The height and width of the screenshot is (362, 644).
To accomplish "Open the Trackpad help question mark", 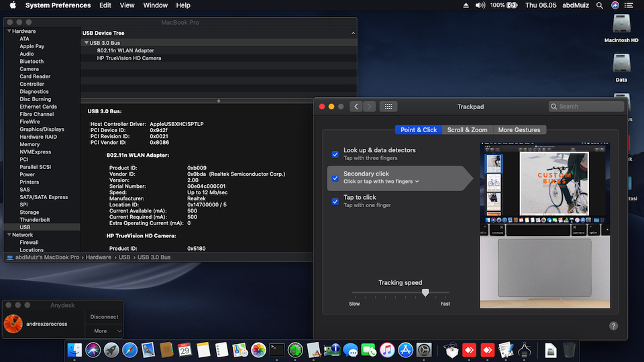I will (613, 326).
